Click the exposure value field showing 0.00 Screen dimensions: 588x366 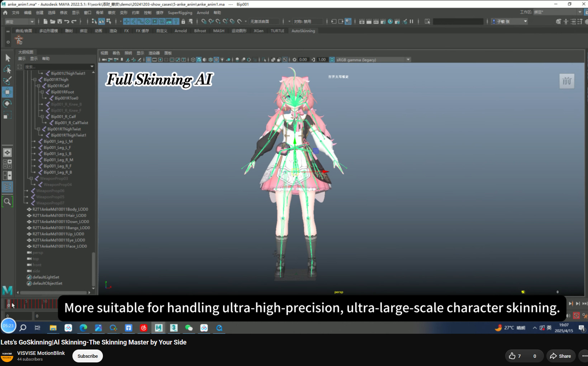pos(303,60)
